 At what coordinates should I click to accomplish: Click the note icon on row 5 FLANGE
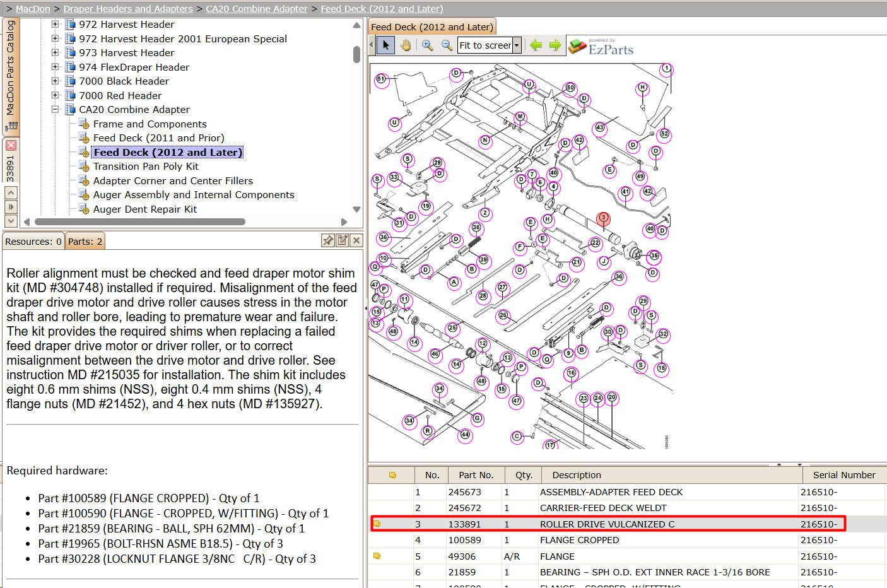[377, 556]
